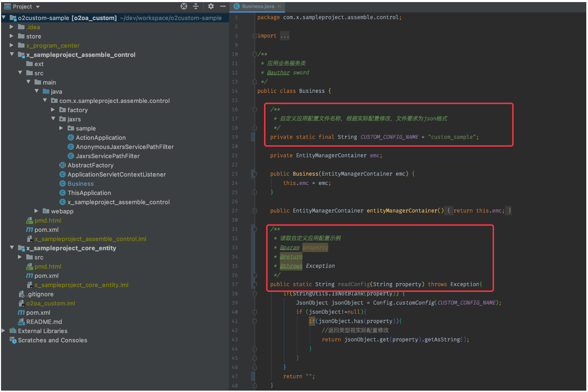This screenshot has height=392, width=588.
Task: Click the pom.xml Maven icon under assemble_control
Action: click(x=30, y=230)
